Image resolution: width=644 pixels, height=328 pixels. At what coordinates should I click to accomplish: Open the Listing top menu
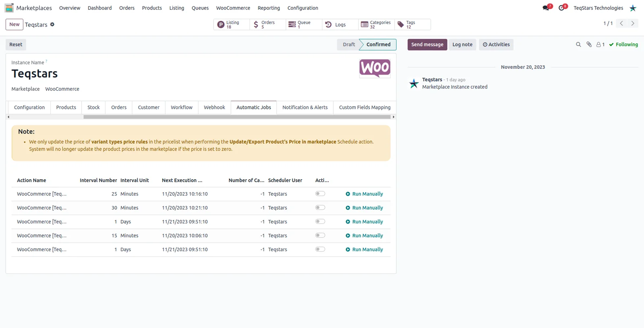pyautogui.click(x=177, y=8)
